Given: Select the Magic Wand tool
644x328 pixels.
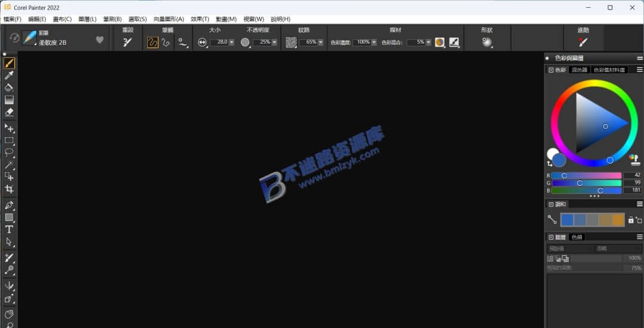Looking at the screenshot, I should point(9,165).
